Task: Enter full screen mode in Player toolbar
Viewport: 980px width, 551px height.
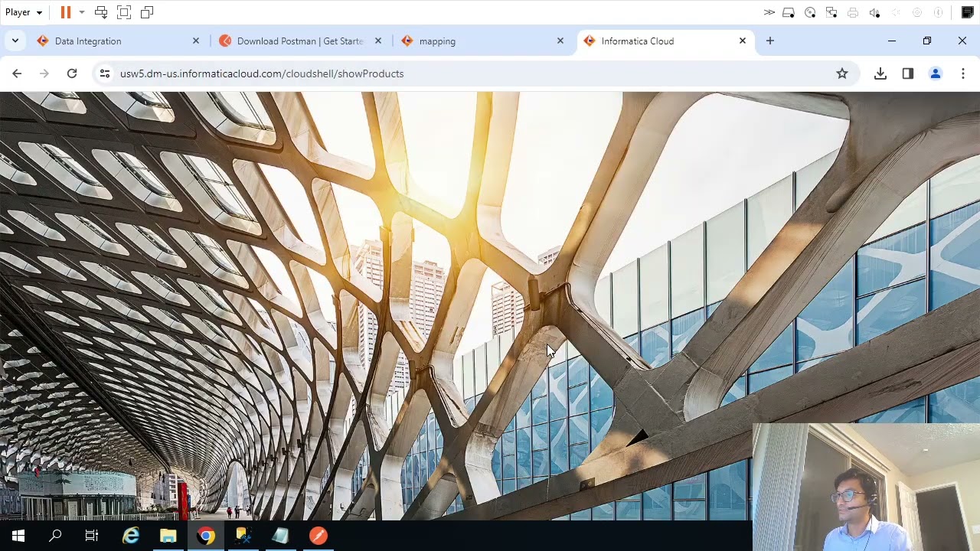Action: point(124,12)
